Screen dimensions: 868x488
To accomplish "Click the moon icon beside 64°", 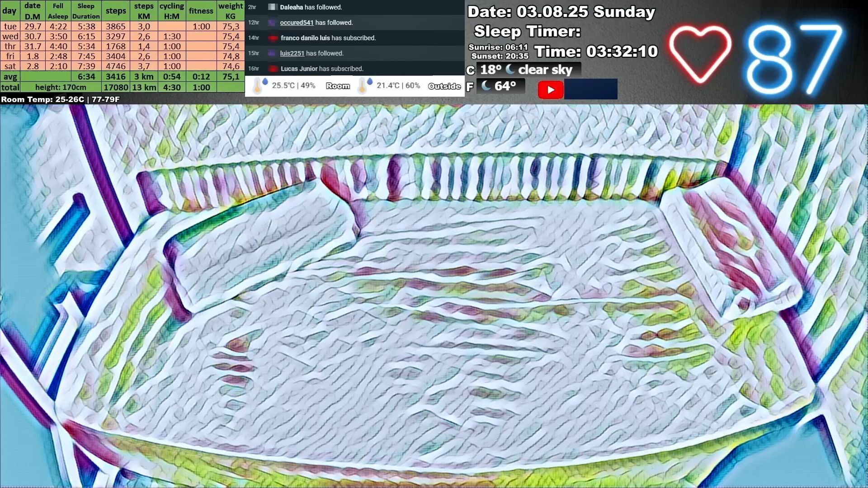I will (x=486, y=85).
